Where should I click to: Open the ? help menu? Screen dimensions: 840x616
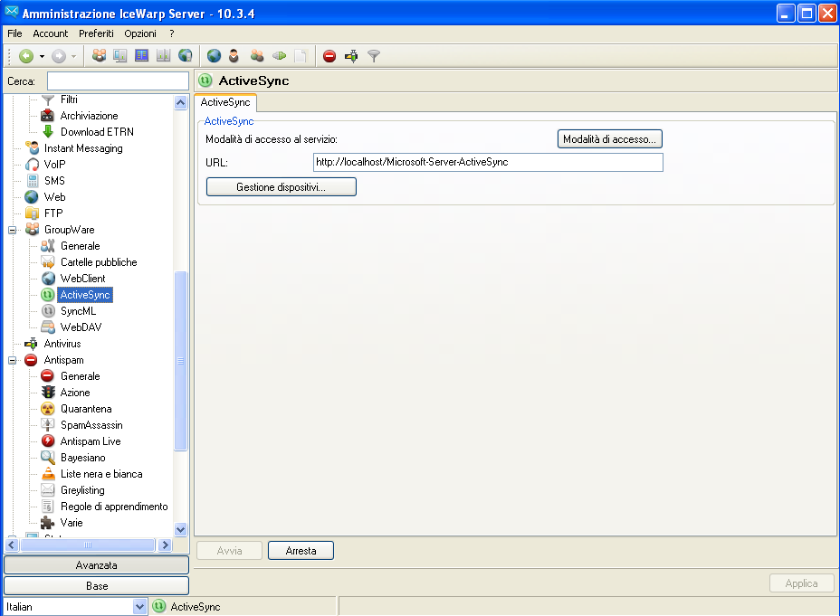click(x=171, y=33)
